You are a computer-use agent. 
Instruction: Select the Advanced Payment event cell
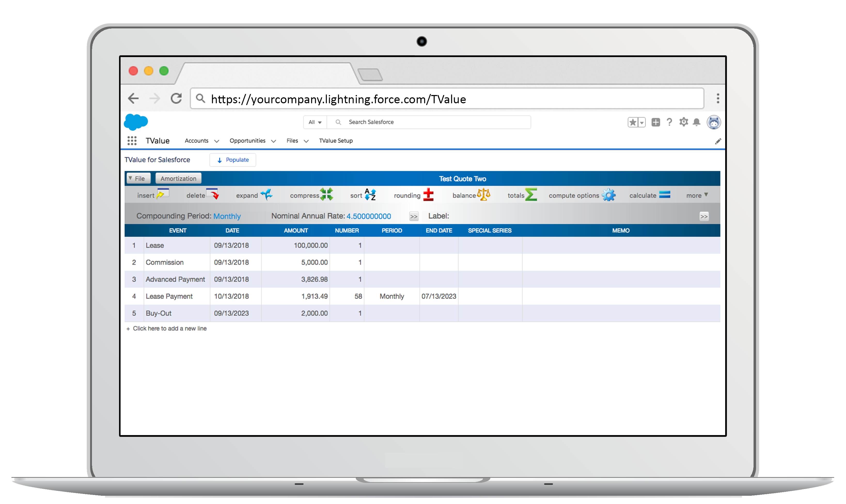point(177,279)
